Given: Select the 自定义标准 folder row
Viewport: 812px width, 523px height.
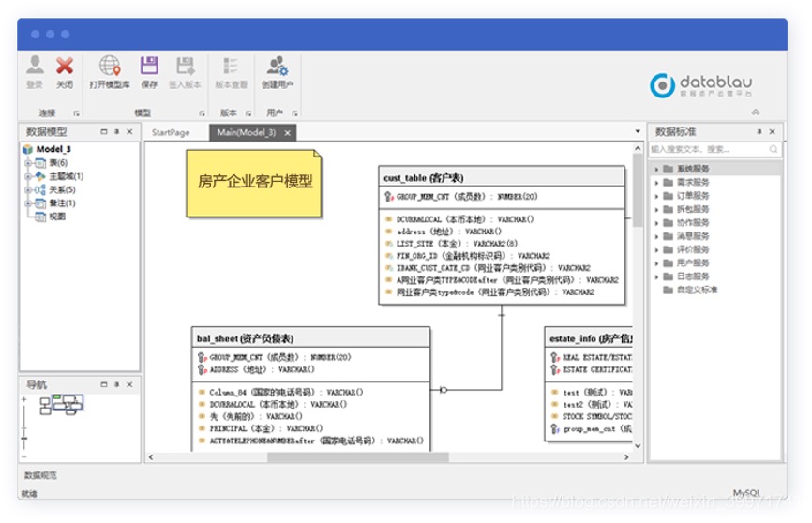Looking at the screenshot, I should click(715, 290).
